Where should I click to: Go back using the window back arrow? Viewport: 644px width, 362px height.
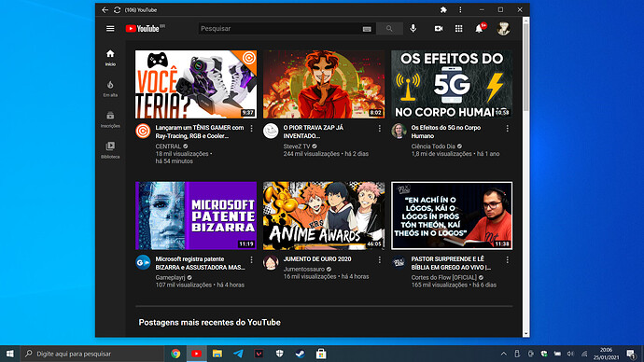(105, 10)
